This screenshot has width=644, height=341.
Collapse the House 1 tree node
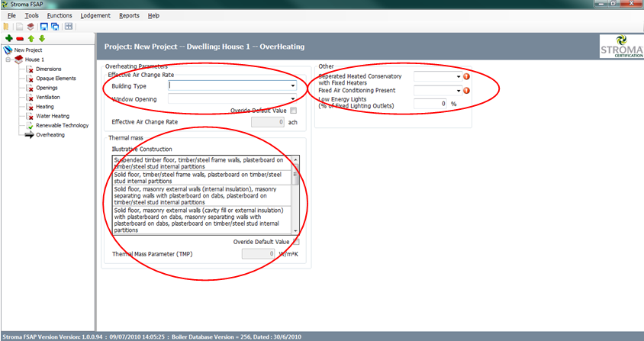(x=8, y=60)
